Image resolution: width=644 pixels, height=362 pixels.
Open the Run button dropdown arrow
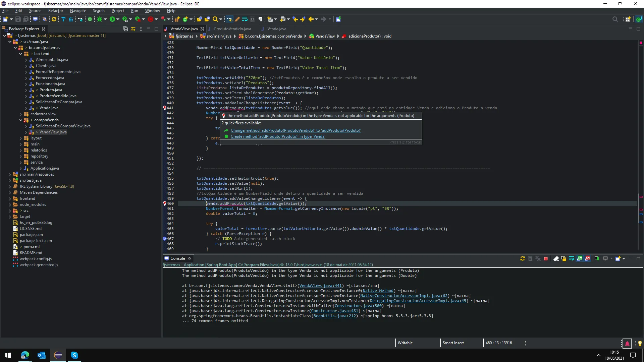[118, 19]
